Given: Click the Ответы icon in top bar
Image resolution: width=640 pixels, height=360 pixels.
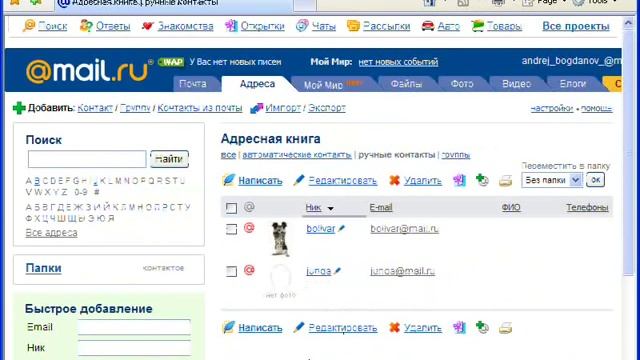Looking at the screenshot, I should coord(86,26).
